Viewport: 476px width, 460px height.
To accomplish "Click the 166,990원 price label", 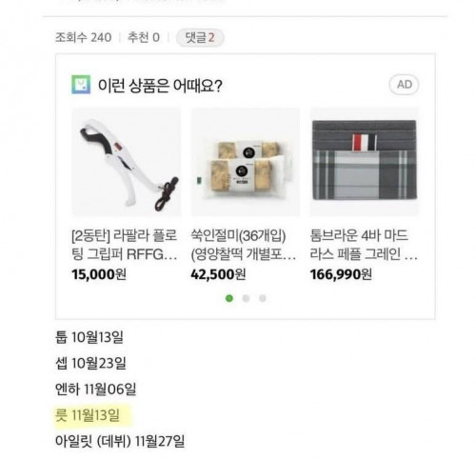I will point(341,274).
